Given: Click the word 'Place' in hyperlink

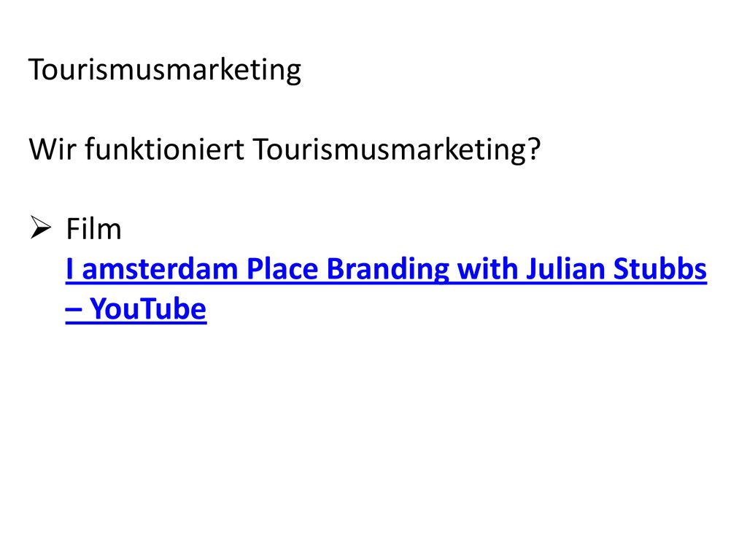Looking at the screenshot, I should coord(282,268).
